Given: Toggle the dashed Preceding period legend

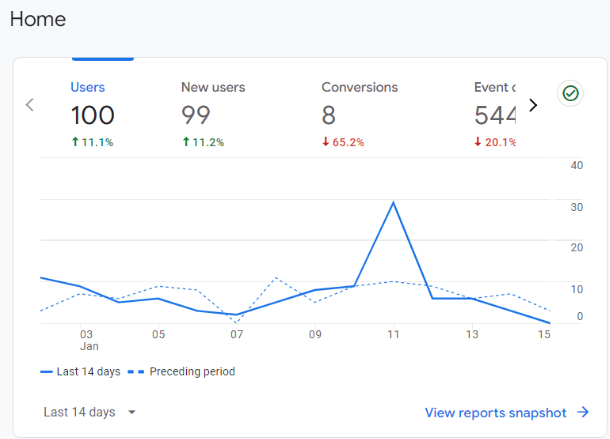Looking at the screenshot, I should (x=184, y=371).
